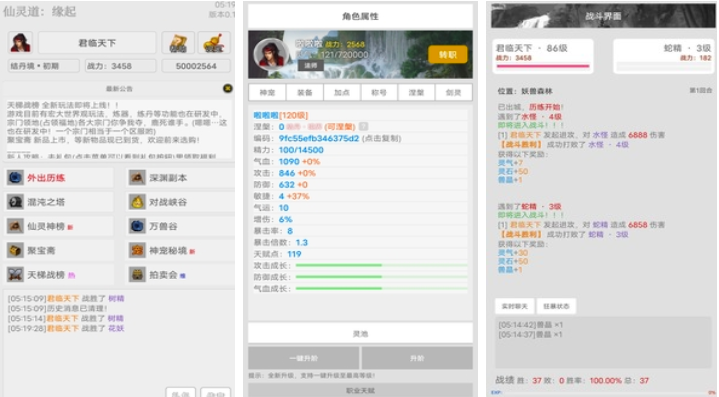
Task: Copy the code 9fc55efb346375d2
Action: pyautogui.click(x=319, y=138)
